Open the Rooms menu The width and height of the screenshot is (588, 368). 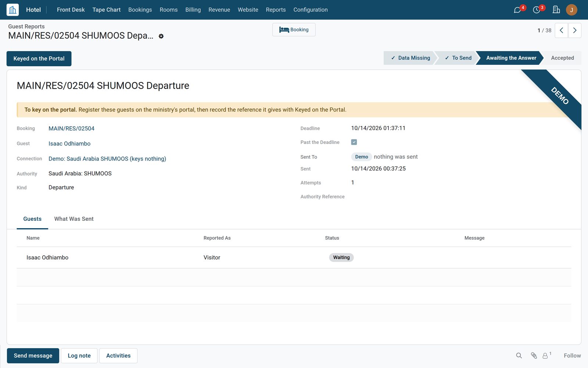click(x=169, y=10)
